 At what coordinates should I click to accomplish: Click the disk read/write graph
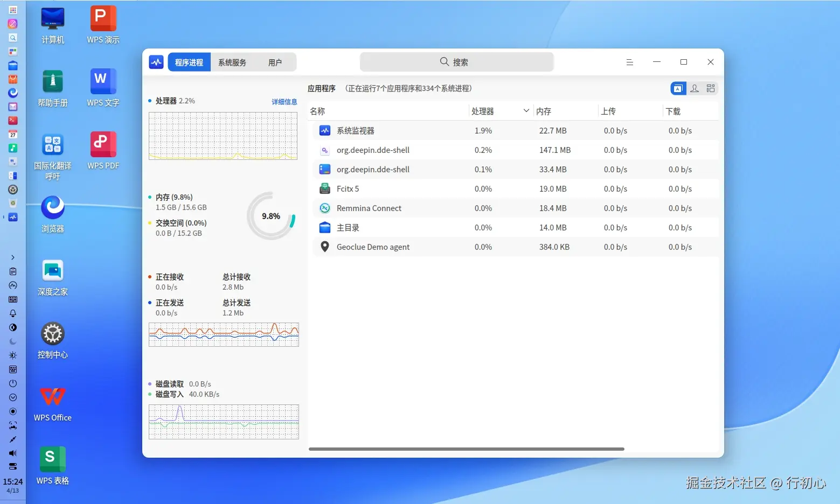(224, 422)
